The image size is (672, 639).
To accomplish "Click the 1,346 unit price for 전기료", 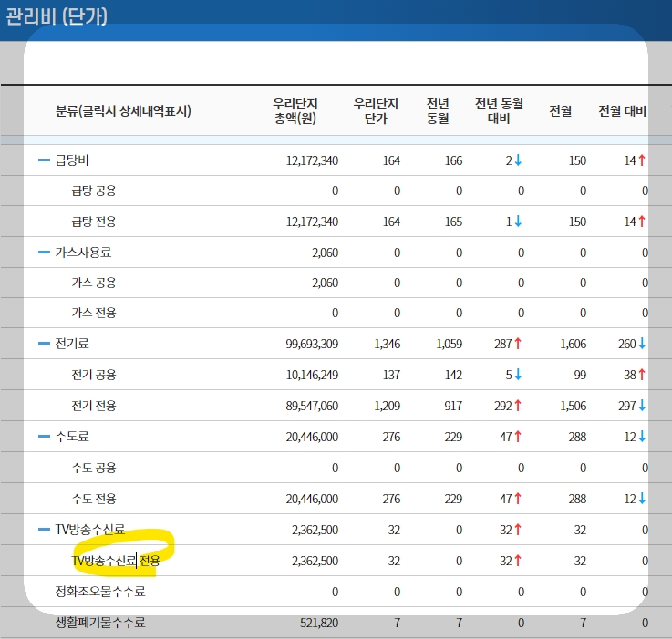I will coord(388,344).
